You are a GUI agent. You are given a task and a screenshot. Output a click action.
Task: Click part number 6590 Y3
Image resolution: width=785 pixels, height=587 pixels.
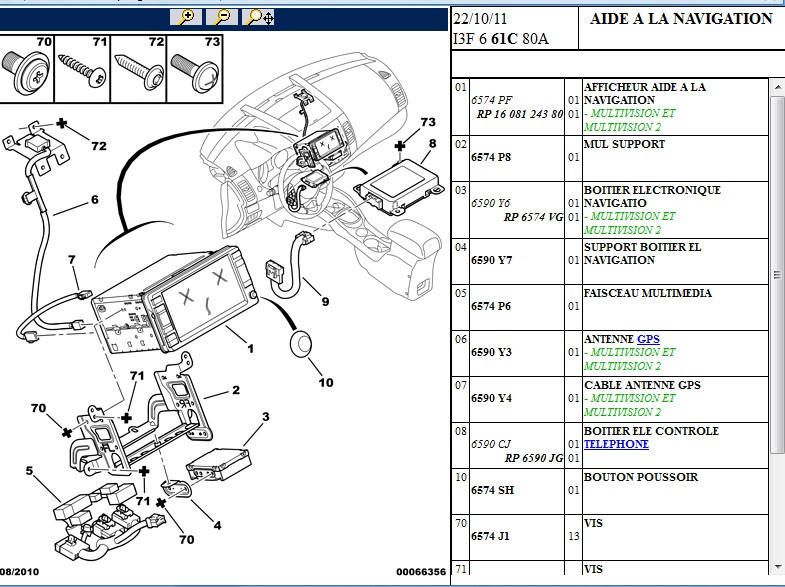[491, 352]
